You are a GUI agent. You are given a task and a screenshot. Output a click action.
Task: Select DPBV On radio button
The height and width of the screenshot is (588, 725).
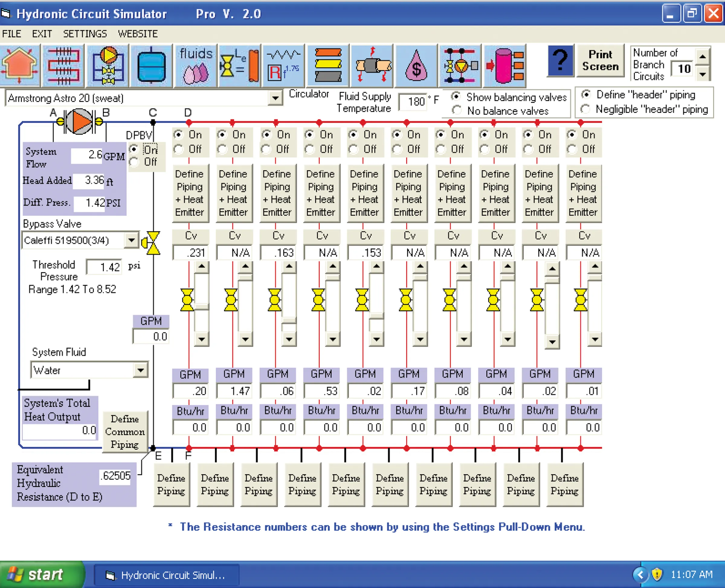[x=134, y=149]
